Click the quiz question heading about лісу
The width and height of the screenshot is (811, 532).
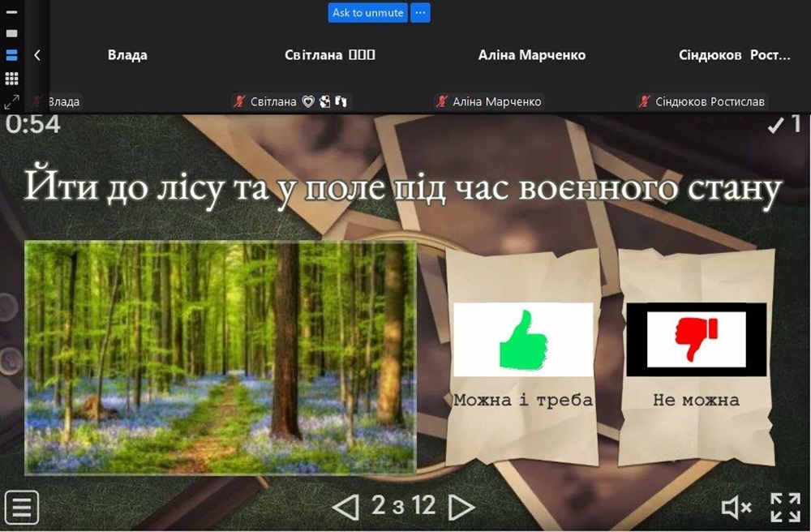(x=403, y=188)
